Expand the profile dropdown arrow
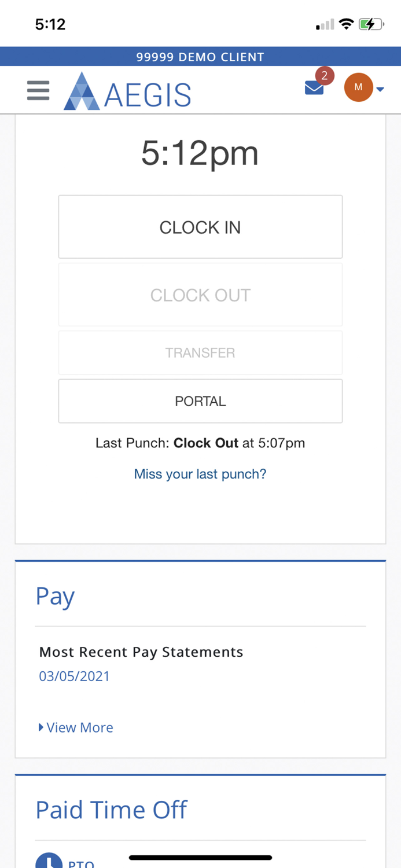 coord(380,90)
